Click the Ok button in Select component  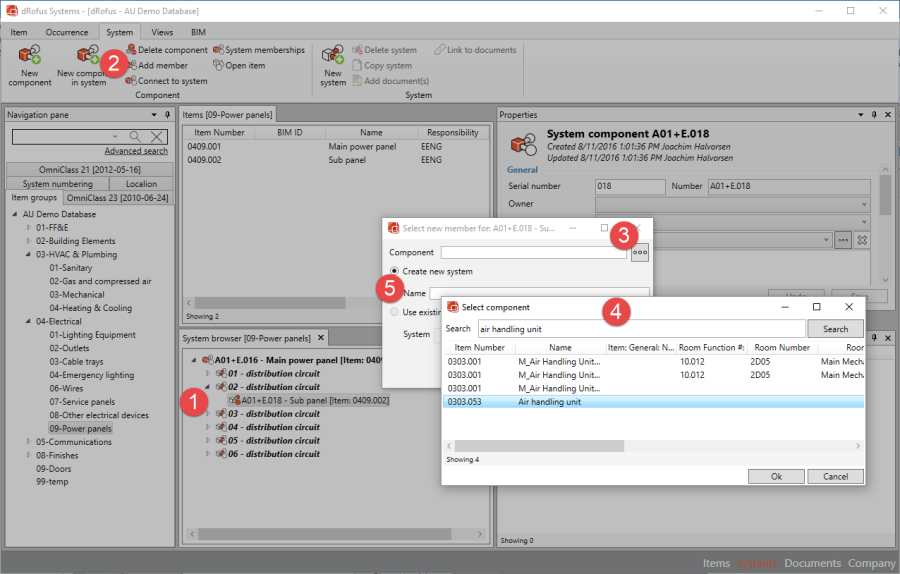coord(776,476)
